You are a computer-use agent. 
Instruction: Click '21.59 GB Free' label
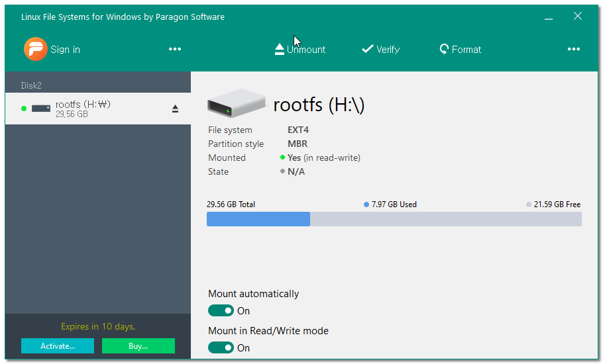point(557,205)
